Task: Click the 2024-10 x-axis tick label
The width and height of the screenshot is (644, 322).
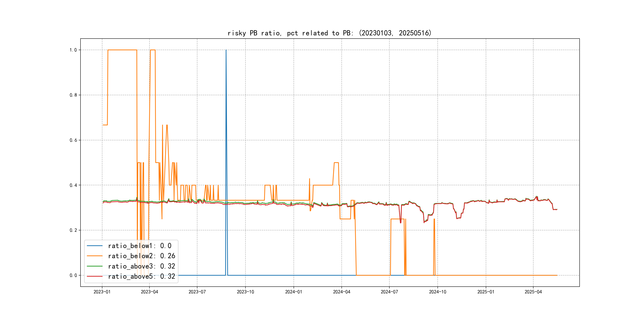Action: (x=437, y=292)
